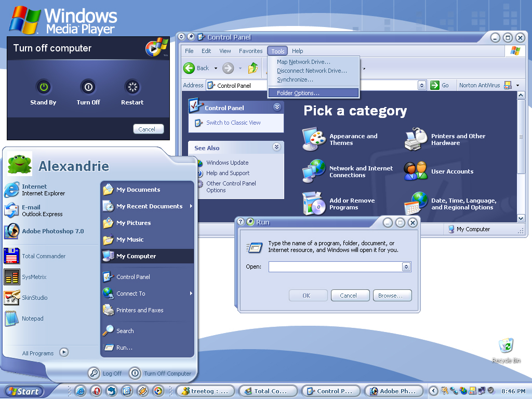Choose Map Network Drive... from Tools menu

pos(313,62)
